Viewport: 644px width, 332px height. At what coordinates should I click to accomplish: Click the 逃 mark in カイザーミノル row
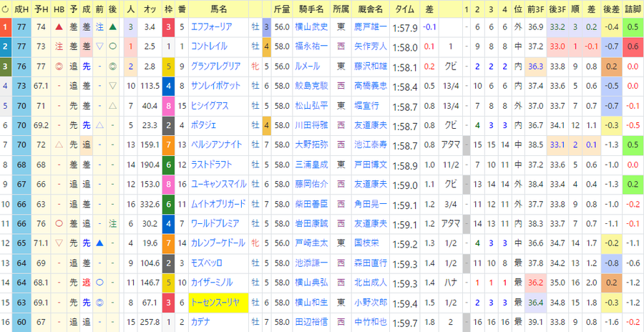click(x=87, y=283)
